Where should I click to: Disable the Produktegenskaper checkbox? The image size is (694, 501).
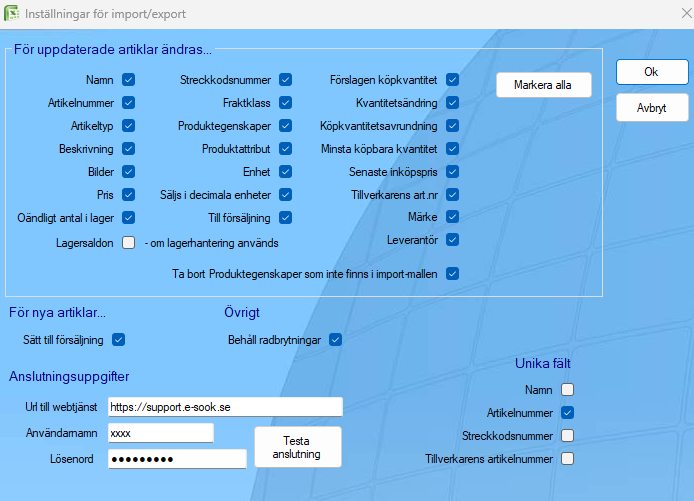coord(285,126)
